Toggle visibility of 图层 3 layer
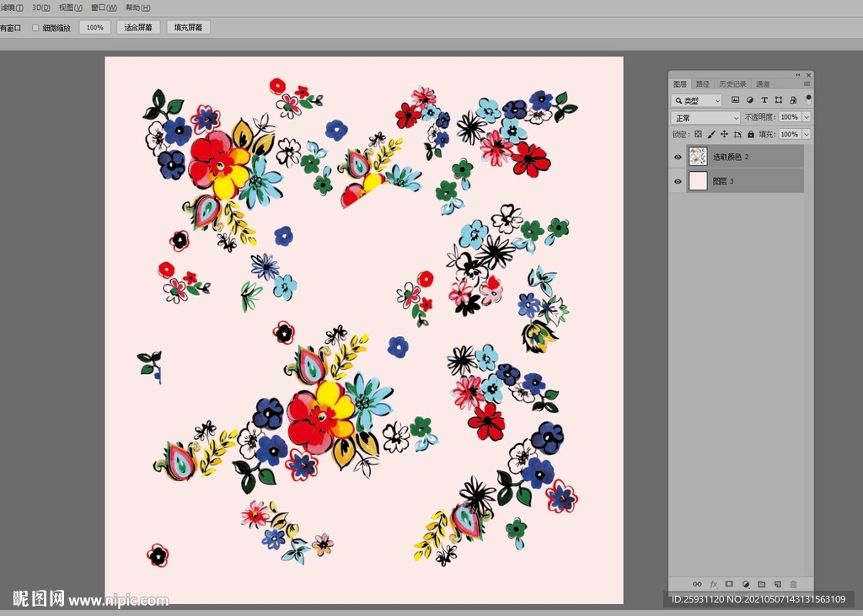This screenshot has height=616, width=863. (678, 181)
